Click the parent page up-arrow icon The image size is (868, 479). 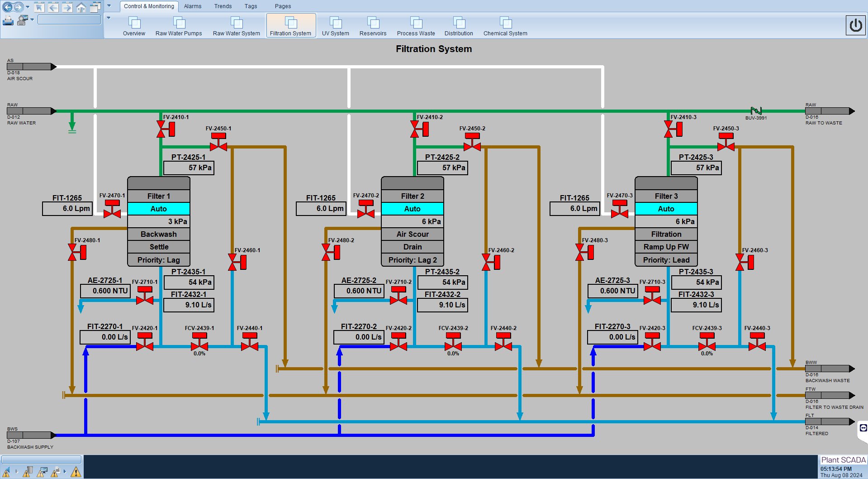pos(39,7)
